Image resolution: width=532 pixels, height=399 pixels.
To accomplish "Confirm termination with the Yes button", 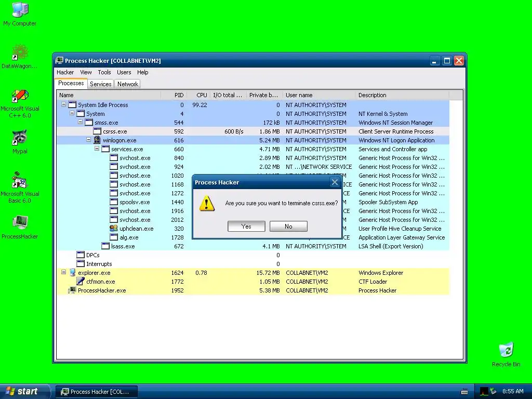I will coord(246,227).
